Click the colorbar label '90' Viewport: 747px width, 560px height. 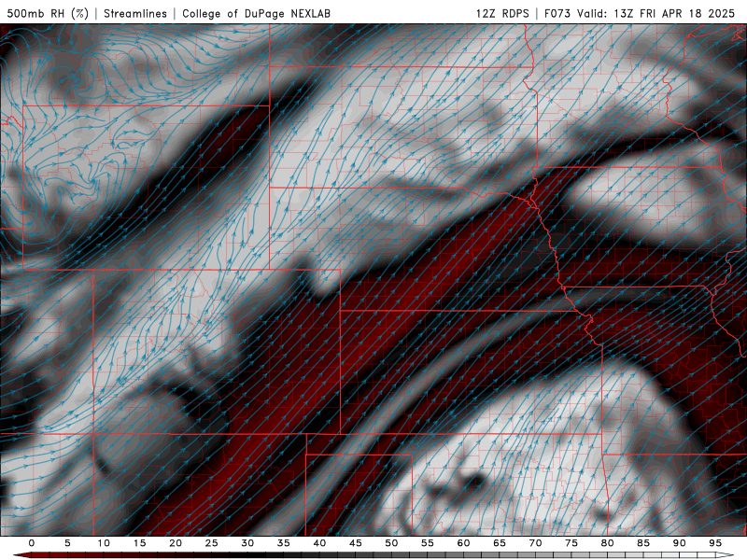pyautogui.click(x=680, y=543)
